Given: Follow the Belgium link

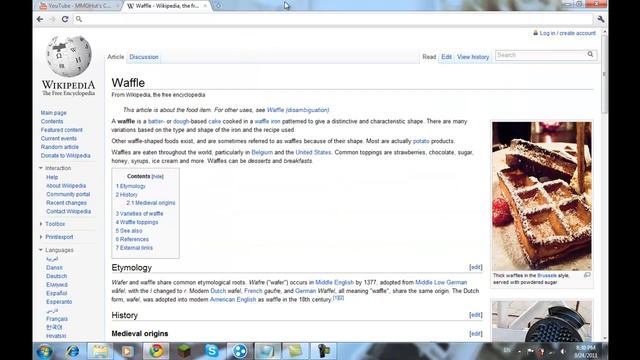Looking at the screenshot, I should 262,152.
